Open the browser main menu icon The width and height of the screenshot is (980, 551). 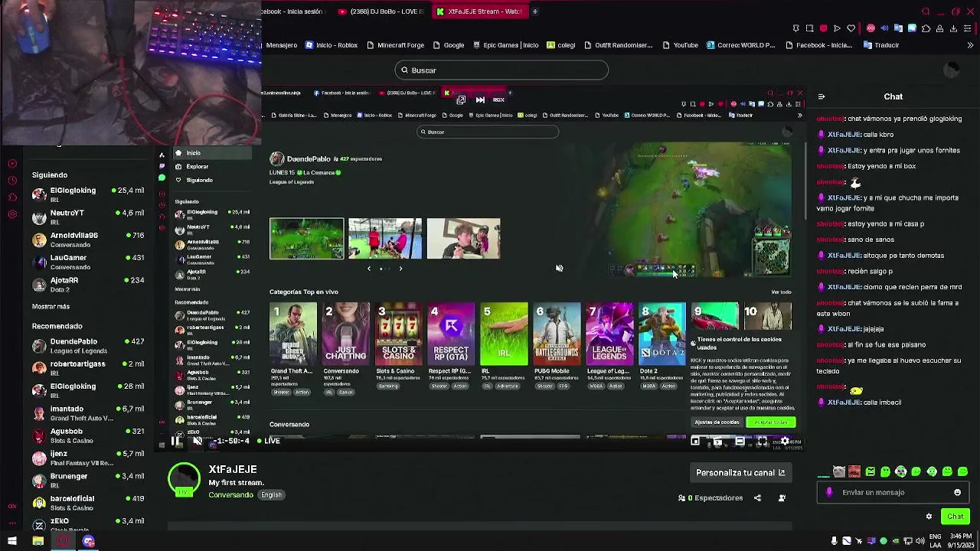coord(969,28)
